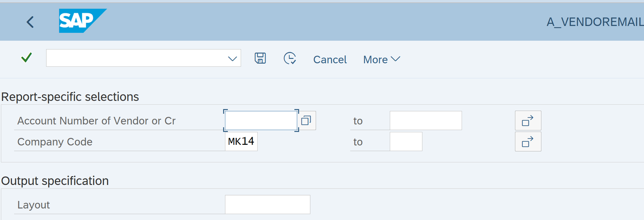Click the 'Layout' field label
The width and height of the screenshot is (644, 220).
click(x=33, y=205)
